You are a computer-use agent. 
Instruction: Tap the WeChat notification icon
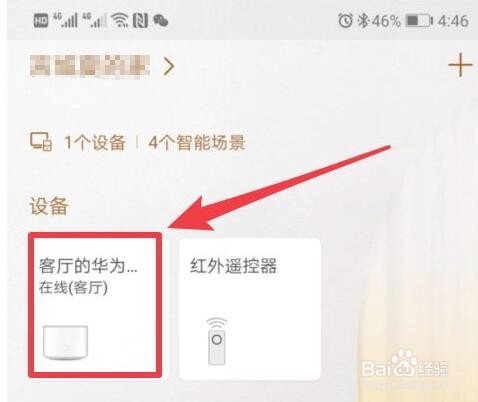point(161,21)
